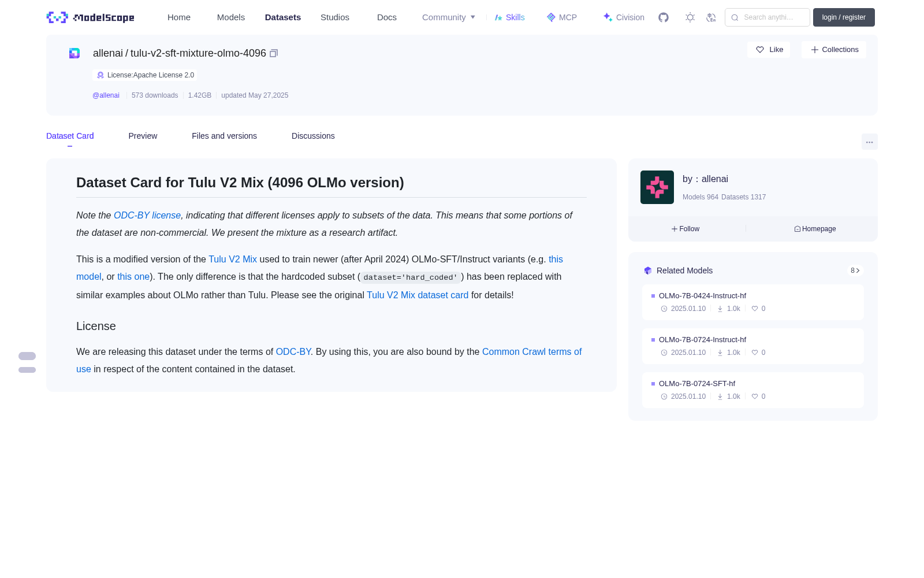Open the Tulu V2 Mix link
Viewport: 924px width, 578px height.
233,260
